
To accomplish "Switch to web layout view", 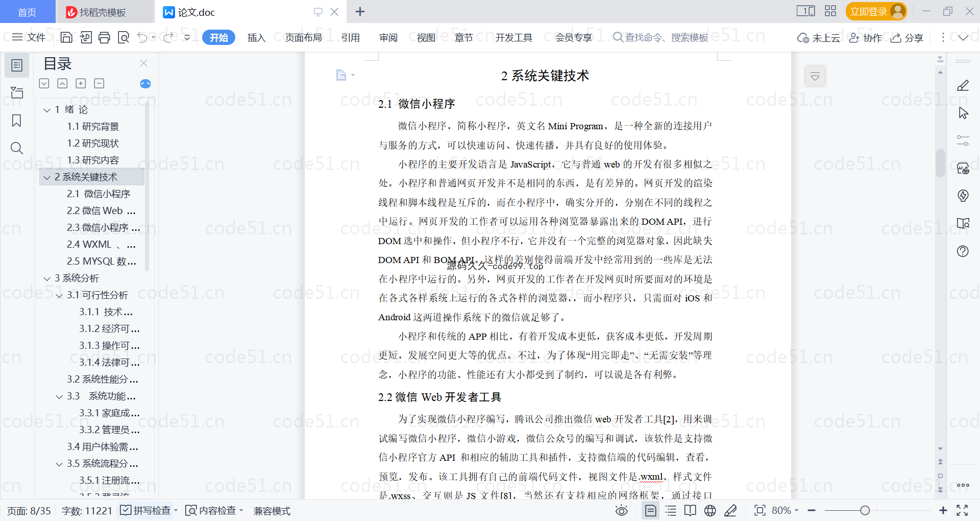I will click(710, 510).
